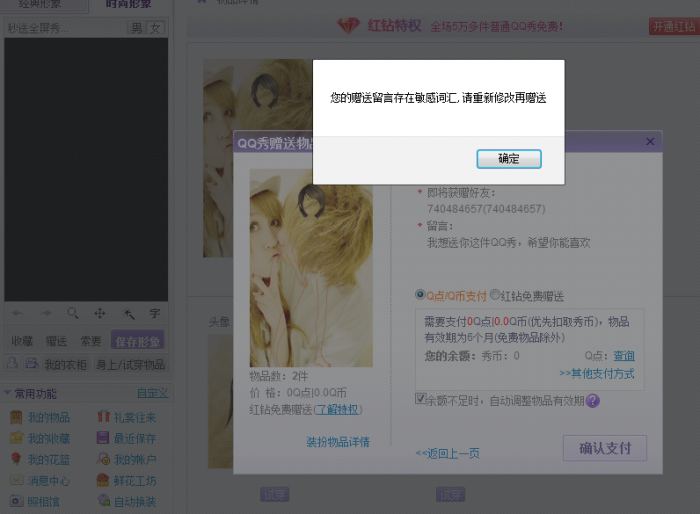Click the magic wand icon under avatar
The height and width of the screenshot is (514, 700).
[x=129, y=313]
